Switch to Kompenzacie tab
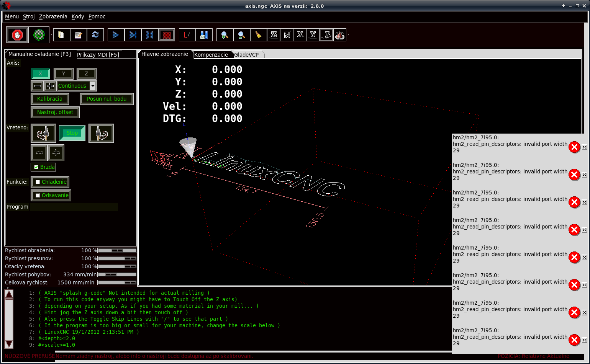 pos(211,55)
